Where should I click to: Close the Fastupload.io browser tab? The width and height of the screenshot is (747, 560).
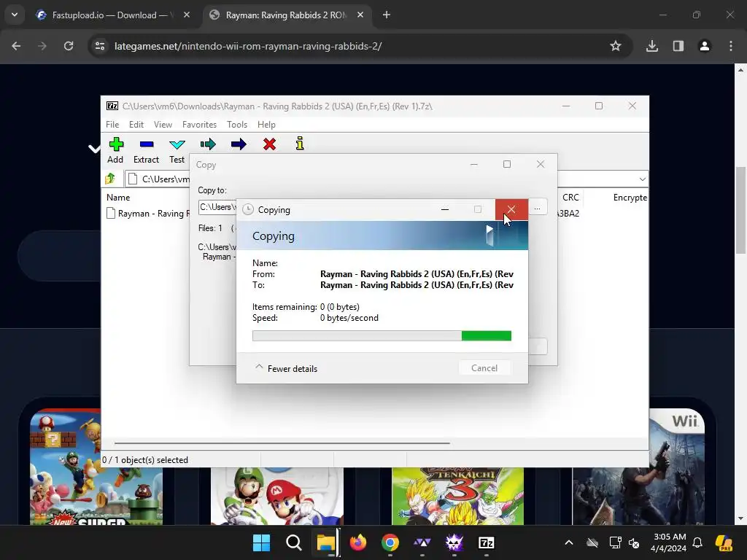coord(187,15)
